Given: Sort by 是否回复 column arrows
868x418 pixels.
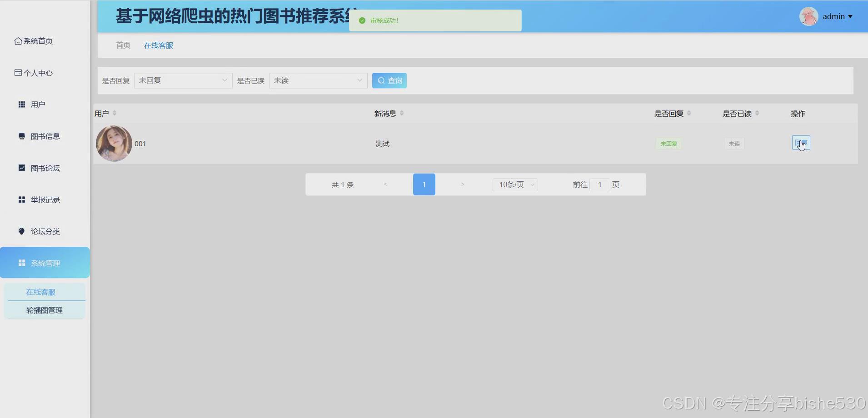Looking at the screenshot, I should point(689,113).
